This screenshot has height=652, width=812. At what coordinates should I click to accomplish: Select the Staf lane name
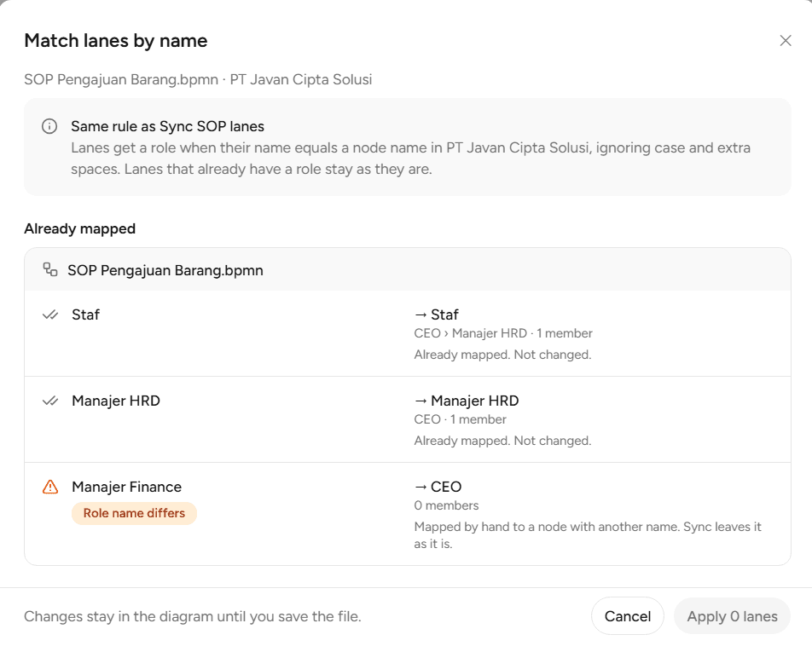[x=85, y=314]
